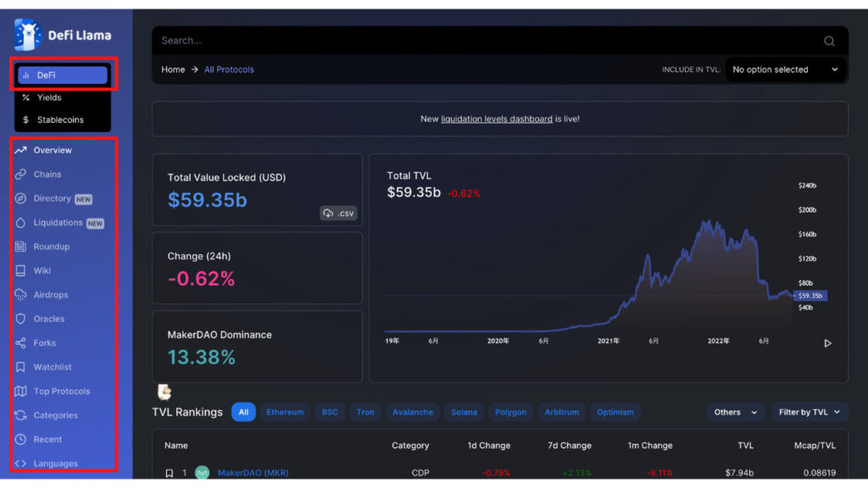Click the Stablecoins dollar icon

(x=26, y=119)
